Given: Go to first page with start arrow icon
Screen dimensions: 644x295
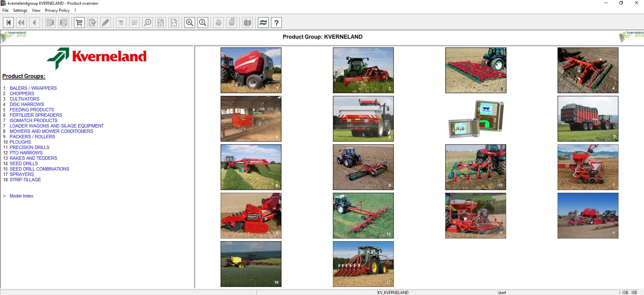Looking at the screenshot, I should 8,23.
